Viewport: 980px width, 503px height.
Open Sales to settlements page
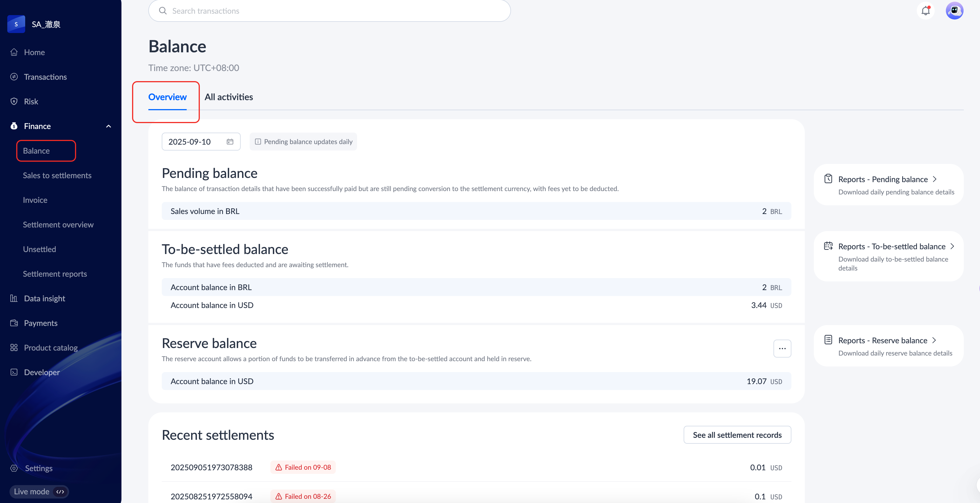[57, 175]
